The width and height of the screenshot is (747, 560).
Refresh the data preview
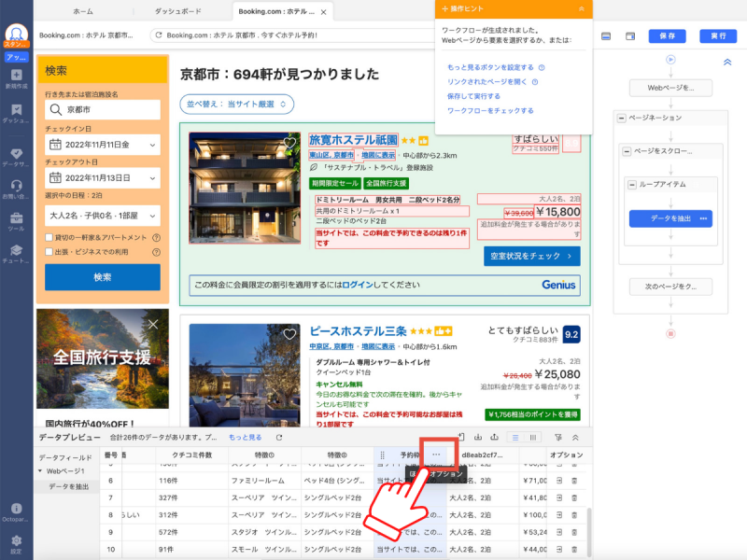279,437
